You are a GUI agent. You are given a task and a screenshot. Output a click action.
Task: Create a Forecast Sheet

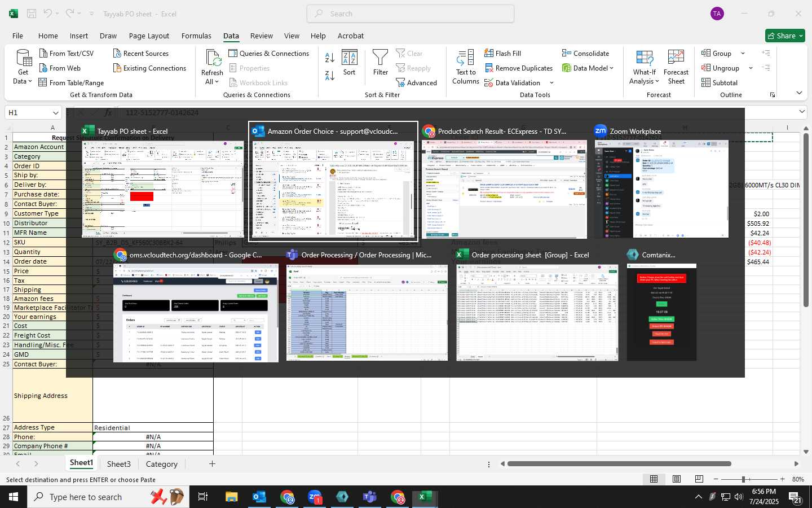point(676,67)
